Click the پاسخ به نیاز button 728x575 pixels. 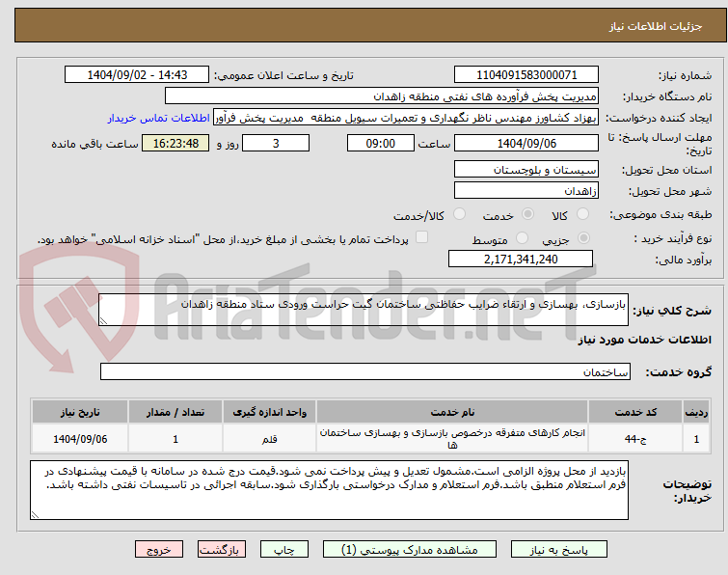559,550
